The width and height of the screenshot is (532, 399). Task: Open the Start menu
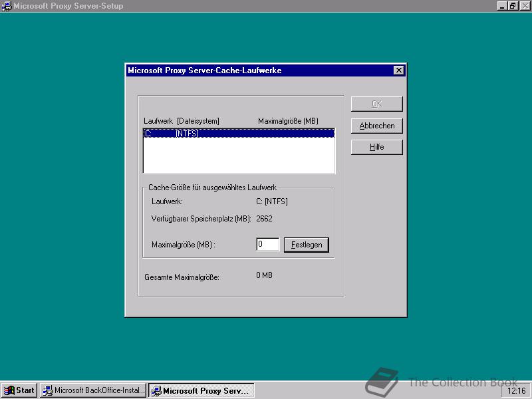(19, 390)
